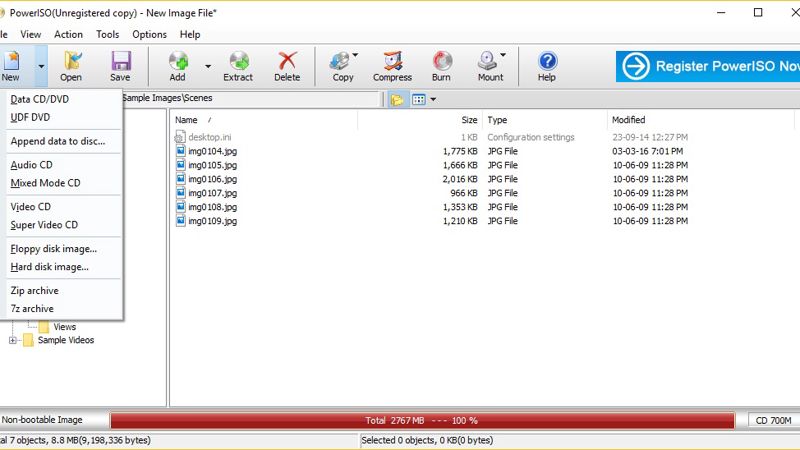800x450 pixels.
Task: Click the red Delete icon
Action: 287,61
